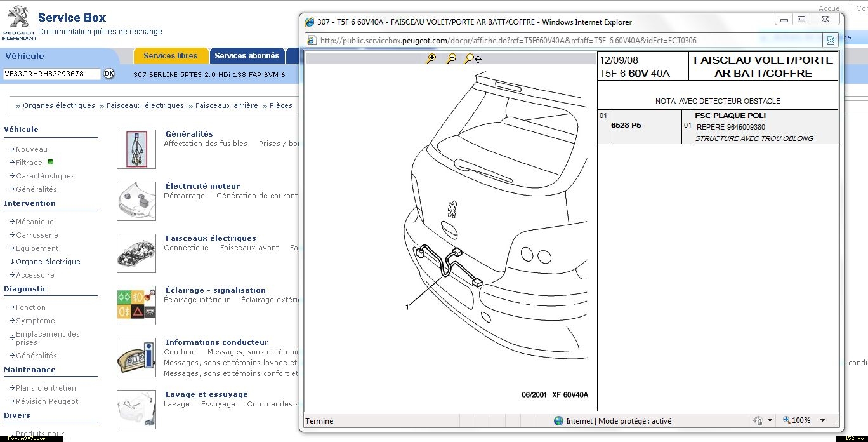Screen dimensions: 868x442
Task: Click the VIN number input field
Action: coord(52,74)
